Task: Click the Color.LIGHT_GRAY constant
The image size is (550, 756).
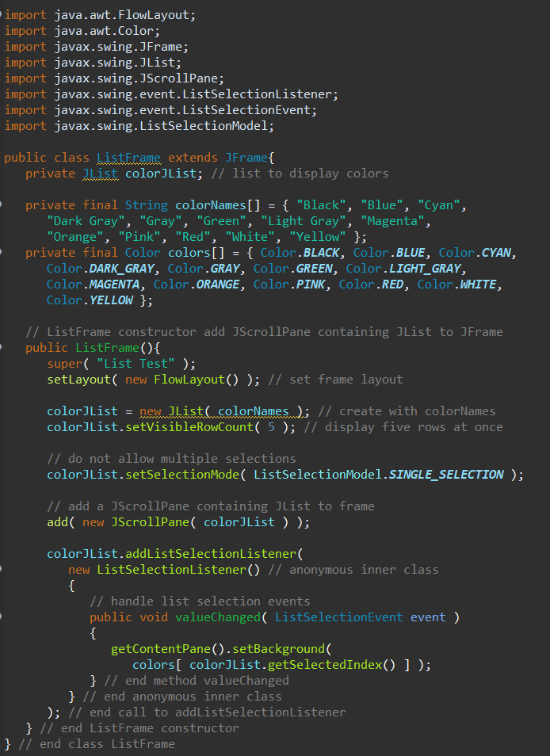Action: (x=406, y=269)
